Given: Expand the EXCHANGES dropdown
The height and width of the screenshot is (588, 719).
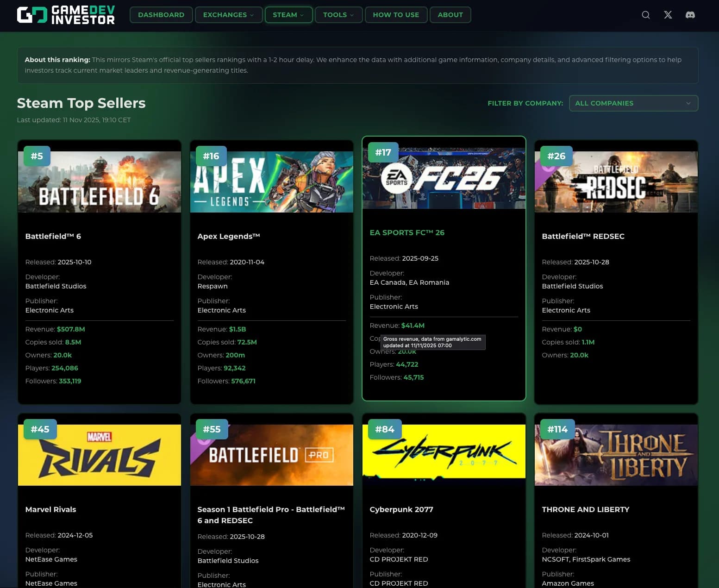Looking at the screenshot, I should [228, 14].
